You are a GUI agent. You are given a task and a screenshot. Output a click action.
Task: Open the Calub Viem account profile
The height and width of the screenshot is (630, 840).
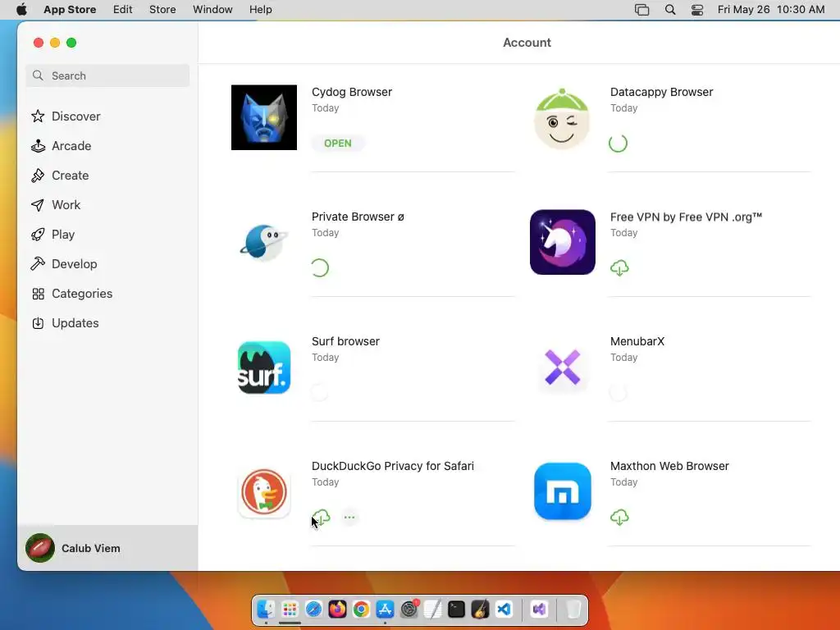pyautogui.click(x=107, y=548)
